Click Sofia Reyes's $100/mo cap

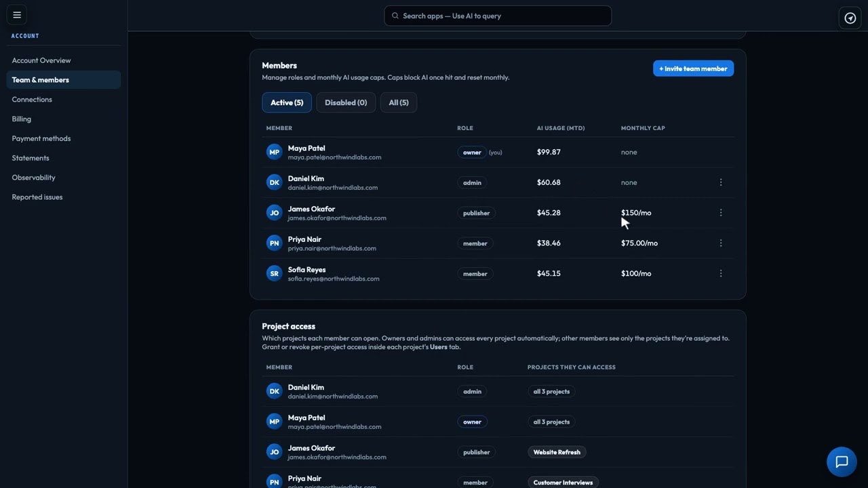click(636, 274)
